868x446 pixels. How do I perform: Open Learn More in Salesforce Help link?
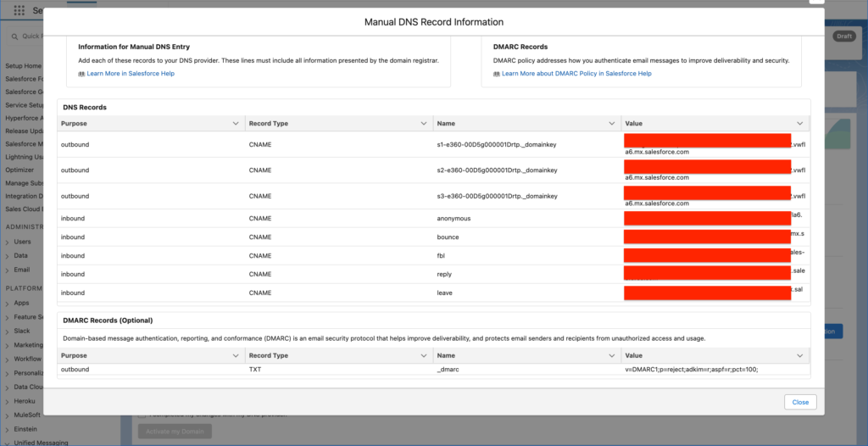coord(131,74)
